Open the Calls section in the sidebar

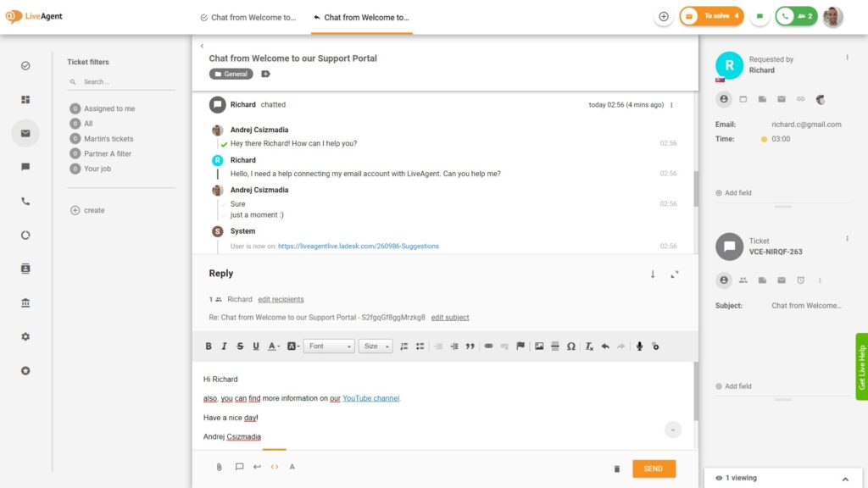coord(25,202)
